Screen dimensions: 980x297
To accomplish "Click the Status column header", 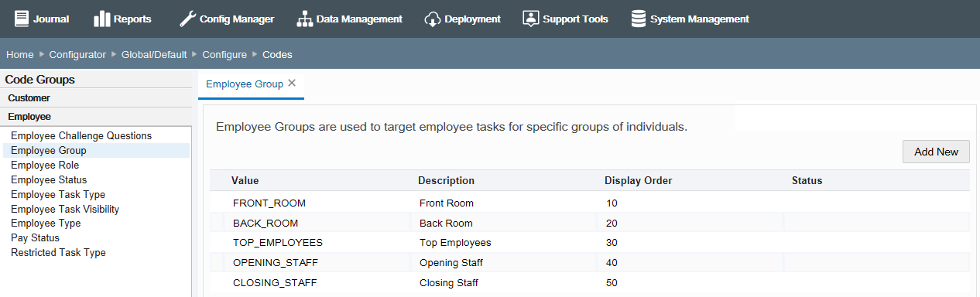I will coord(807,180).
